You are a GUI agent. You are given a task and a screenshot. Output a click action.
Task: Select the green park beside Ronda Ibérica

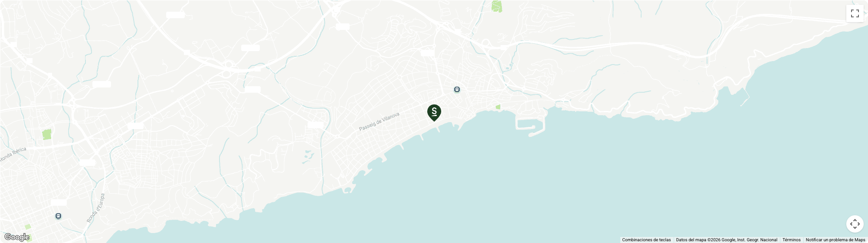(x=47, y=134)
